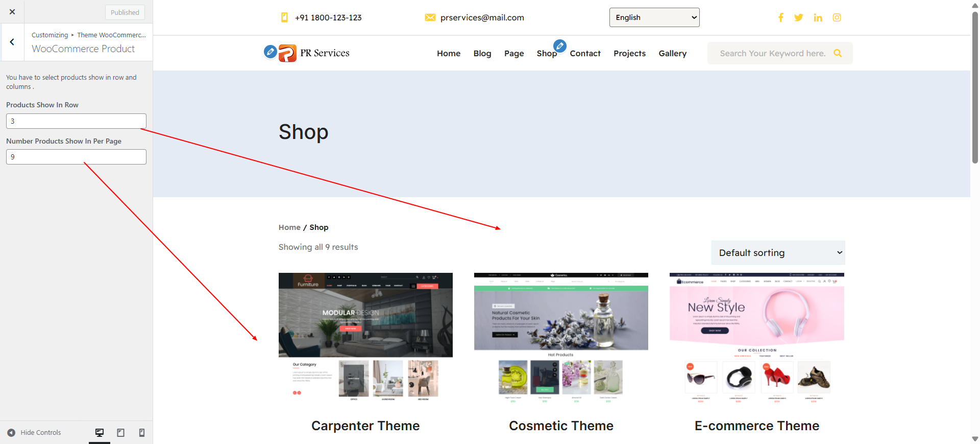Click the 'Showing all 9 results' text
Viewport: 980px width, 444px height.
(318, 247)
